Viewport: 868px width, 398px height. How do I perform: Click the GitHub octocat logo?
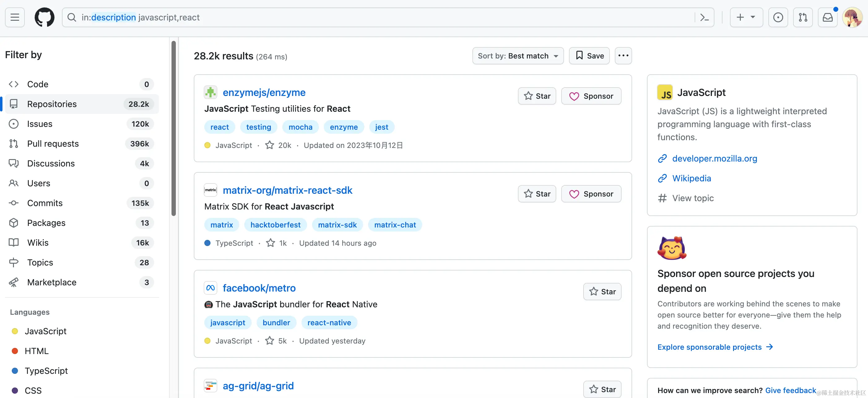pos(44,17)
